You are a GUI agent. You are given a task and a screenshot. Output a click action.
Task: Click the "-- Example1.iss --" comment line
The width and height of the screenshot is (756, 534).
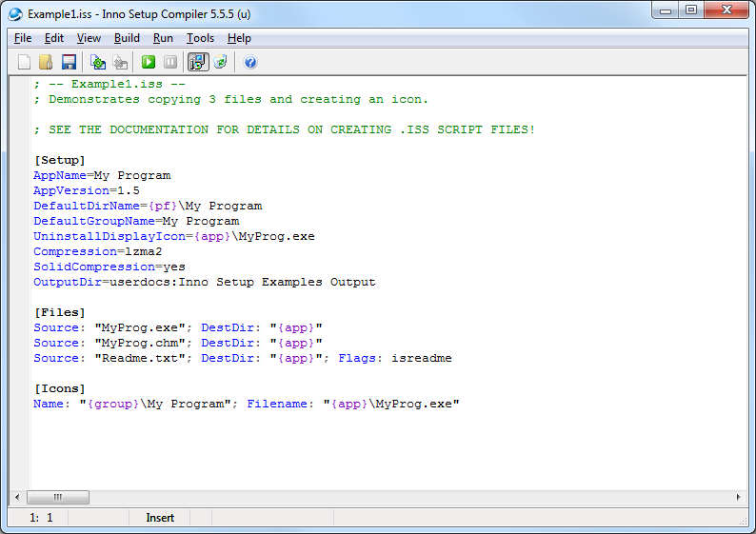click(x=109, y=84)
